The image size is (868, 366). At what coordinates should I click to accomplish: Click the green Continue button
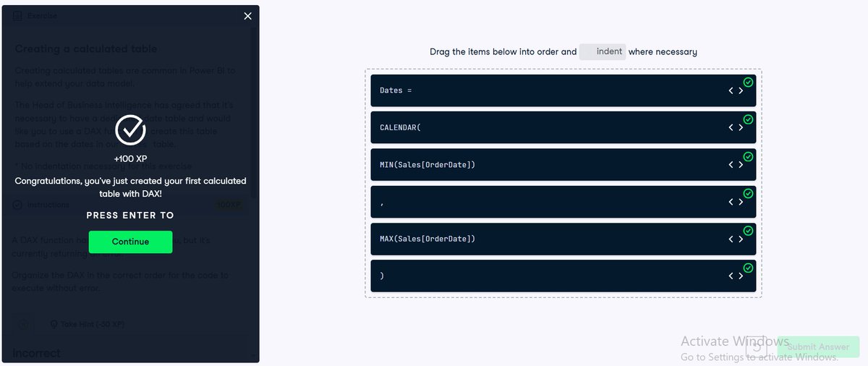click(x=130, y=242)
